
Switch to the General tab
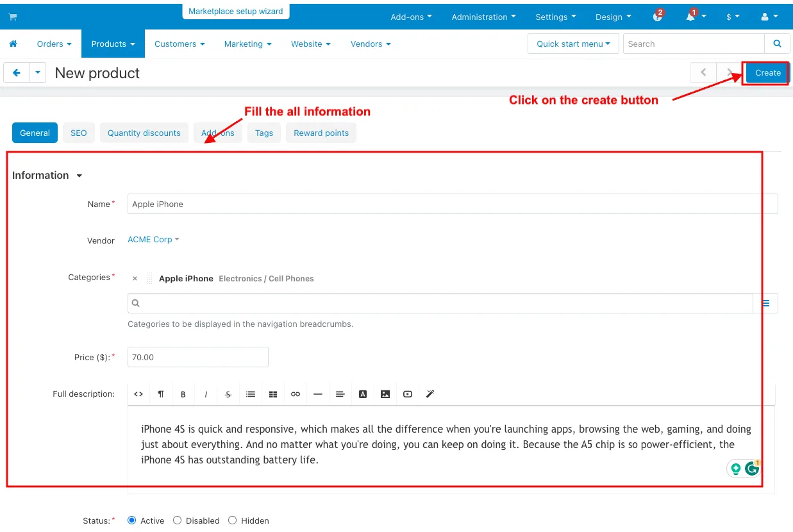tap(35, 133)
